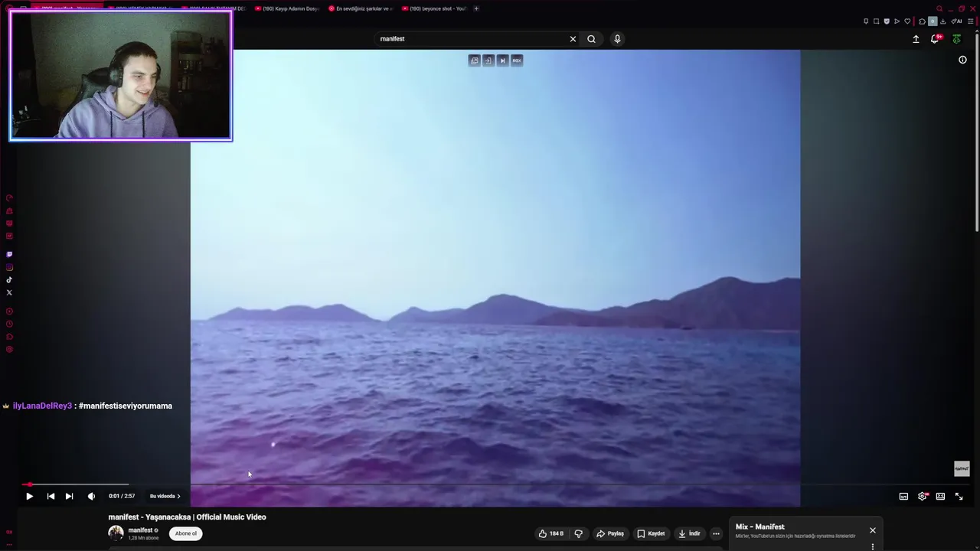Clear the 'manifest' search text

[x=573, y=39]
